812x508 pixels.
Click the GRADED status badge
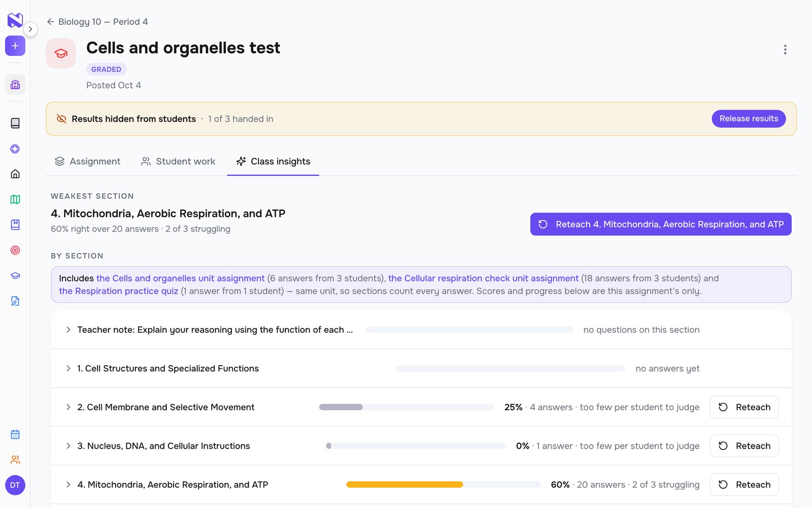(x=107, y=69)
